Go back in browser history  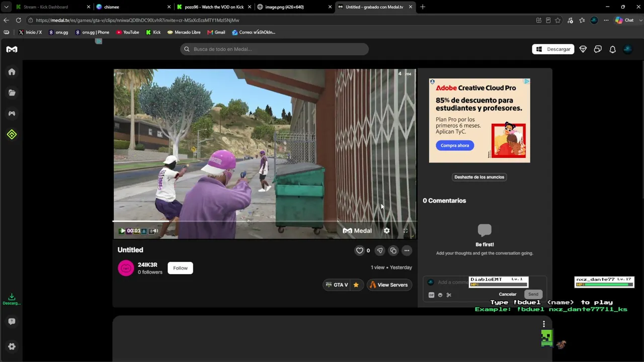pos(6,20)
